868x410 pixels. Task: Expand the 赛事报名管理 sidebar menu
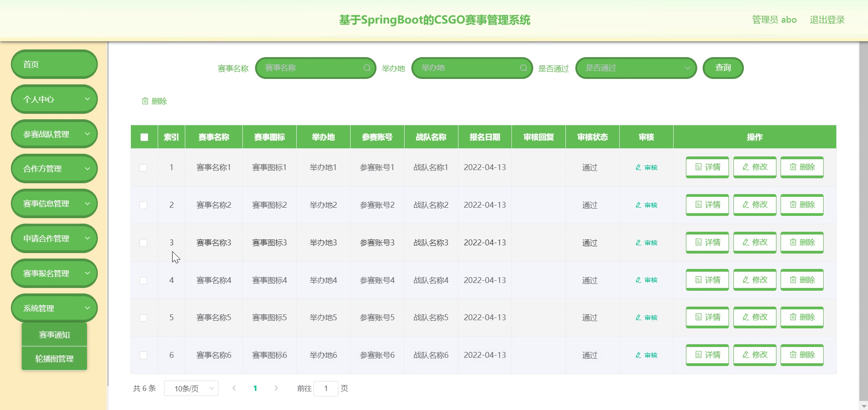(x=54, y=273)
